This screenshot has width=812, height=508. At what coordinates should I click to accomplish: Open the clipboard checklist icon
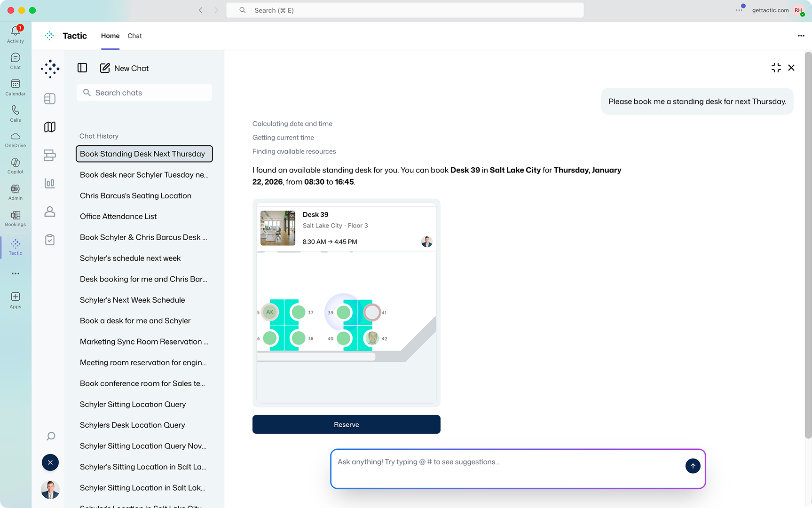click(x=50, y=240)
